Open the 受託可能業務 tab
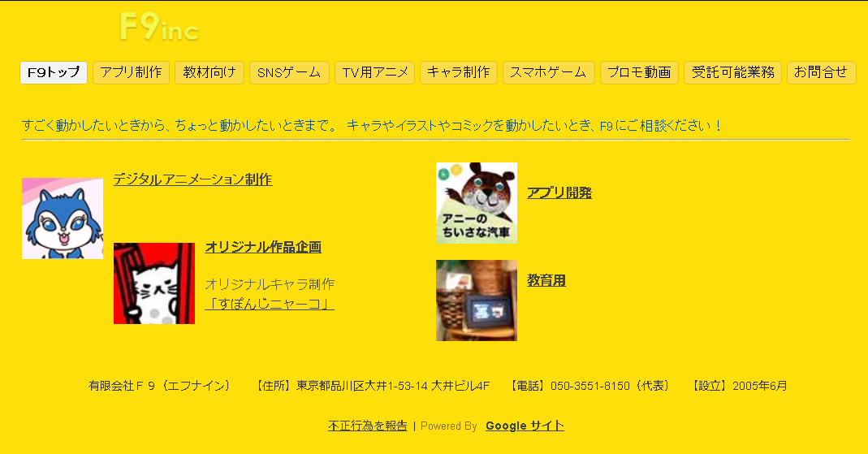Screen dimensions: 868x454 (x=732, y=72)
